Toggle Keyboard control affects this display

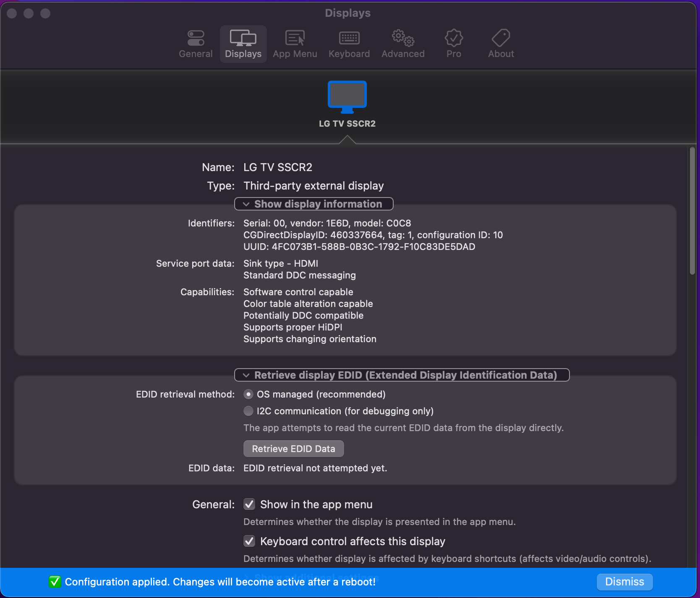249,541
